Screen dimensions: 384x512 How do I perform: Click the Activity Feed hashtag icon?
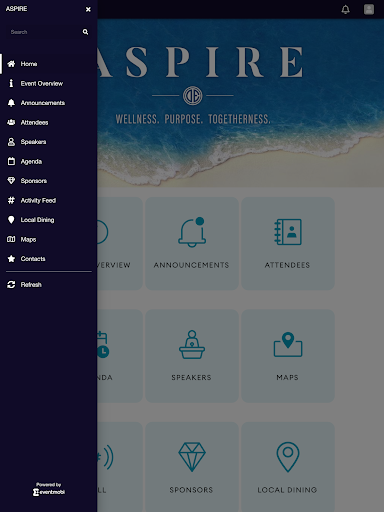click(11, 200)
